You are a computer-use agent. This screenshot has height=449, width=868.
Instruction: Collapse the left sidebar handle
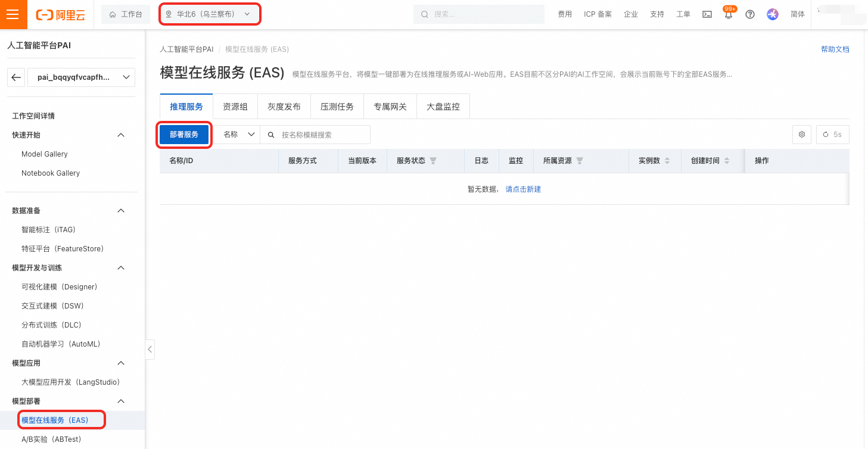[150, 350]
